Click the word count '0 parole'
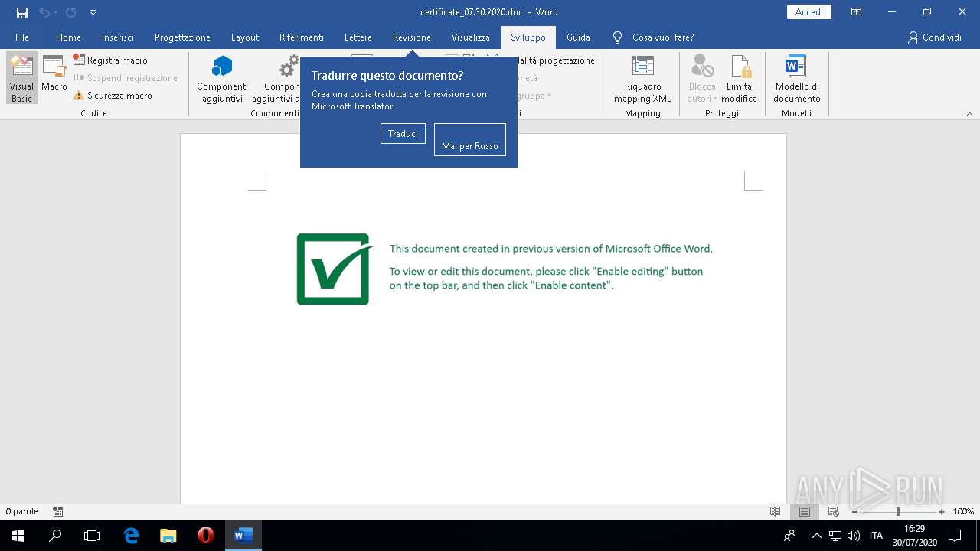 click(22, 511)
